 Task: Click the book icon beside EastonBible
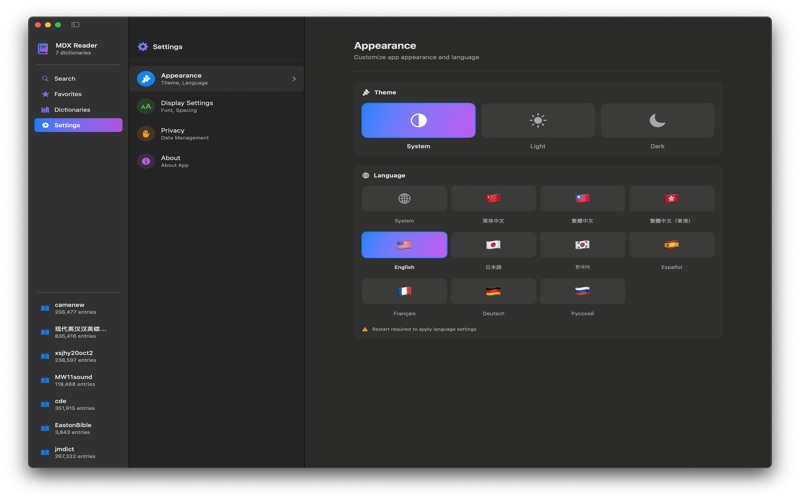pos(45,428)
